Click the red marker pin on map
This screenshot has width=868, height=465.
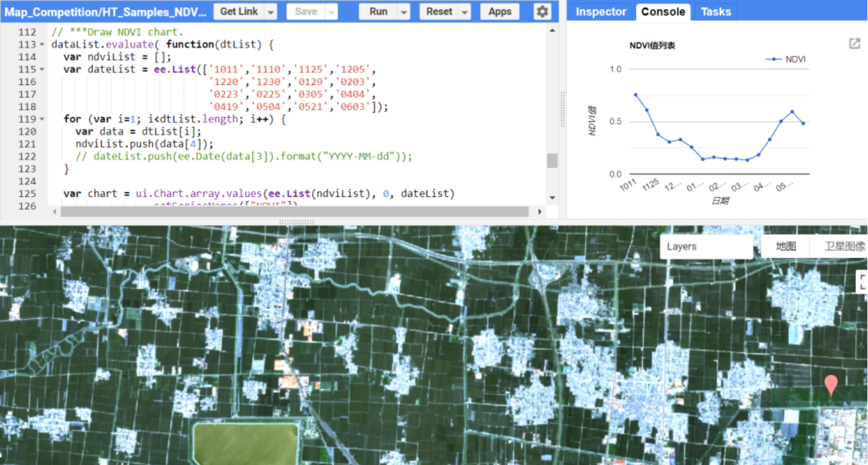pyautogui.click(x=831, y=385)
